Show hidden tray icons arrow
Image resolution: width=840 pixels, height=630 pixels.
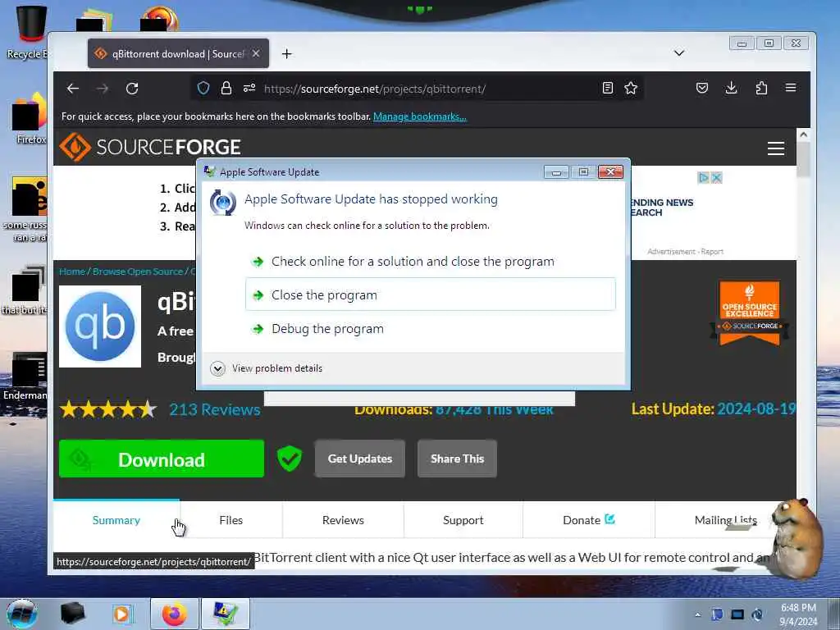pyautogui.click(x=697, y=614)
